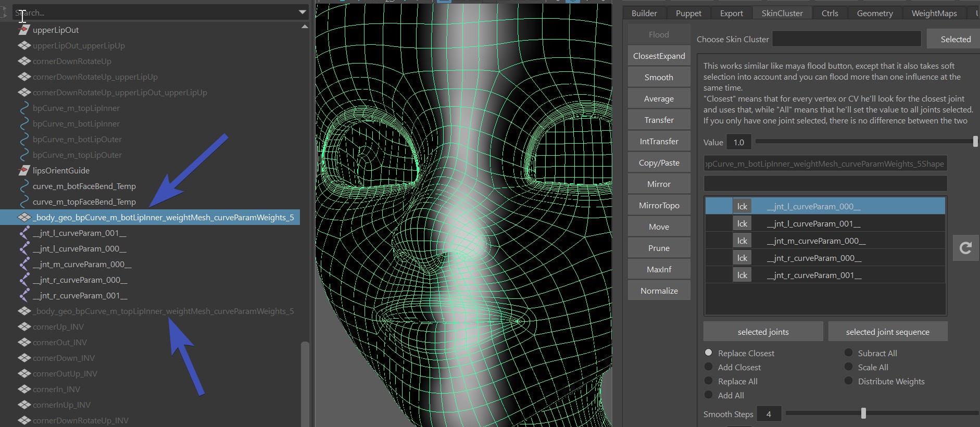Click the ClosestExpand tool button
This screenshot has height=427, width=980.
pyautogui.click(x=659, y=56)
